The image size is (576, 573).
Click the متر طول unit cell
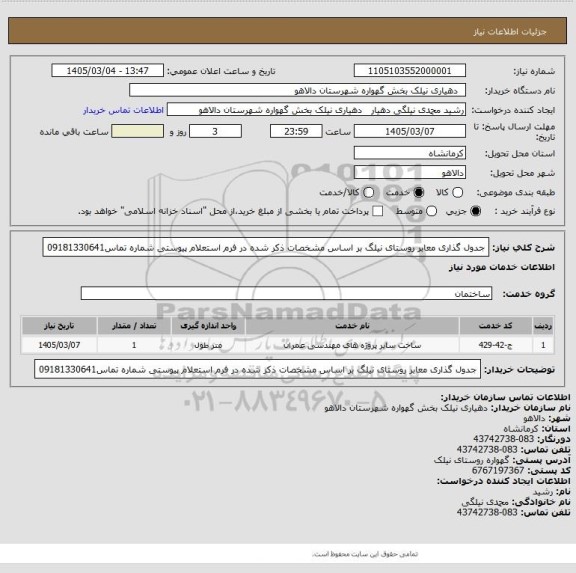point(208,345)
